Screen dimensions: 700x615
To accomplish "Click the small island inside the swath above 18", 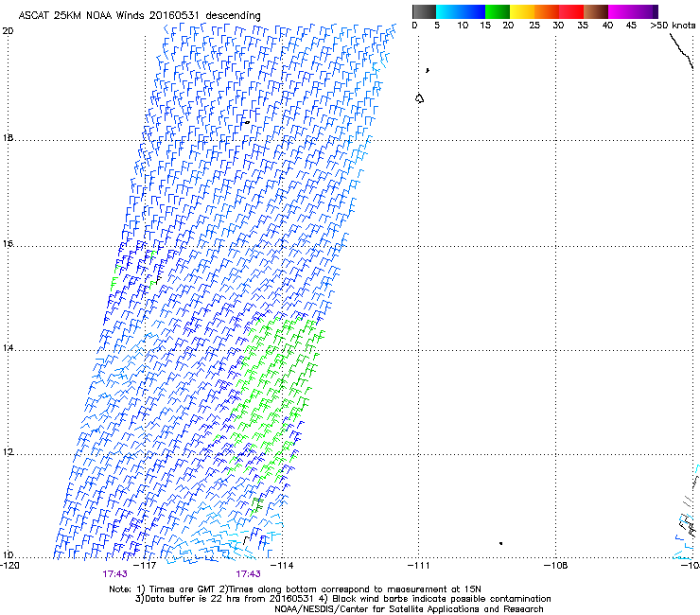I will 246,122.
